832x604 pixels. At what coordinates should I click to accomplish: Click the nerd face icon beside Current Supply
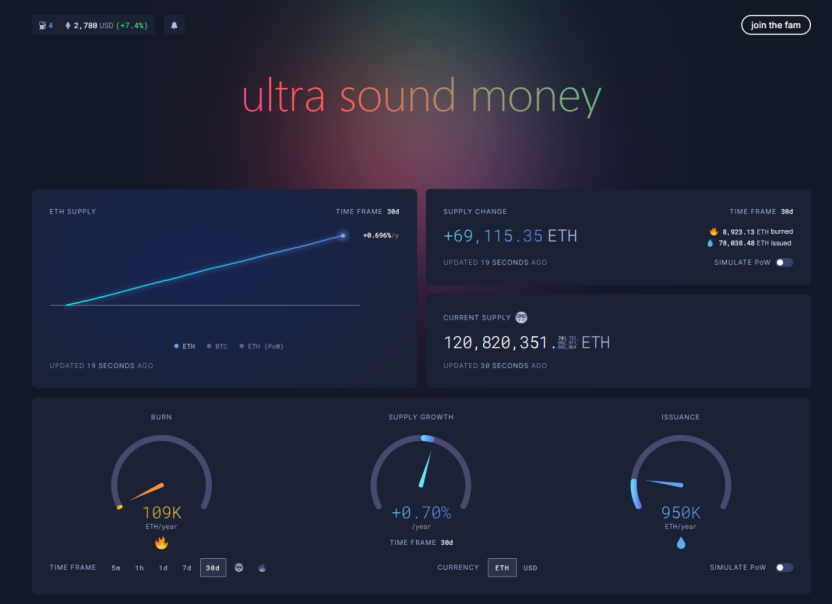click(521, 318)
